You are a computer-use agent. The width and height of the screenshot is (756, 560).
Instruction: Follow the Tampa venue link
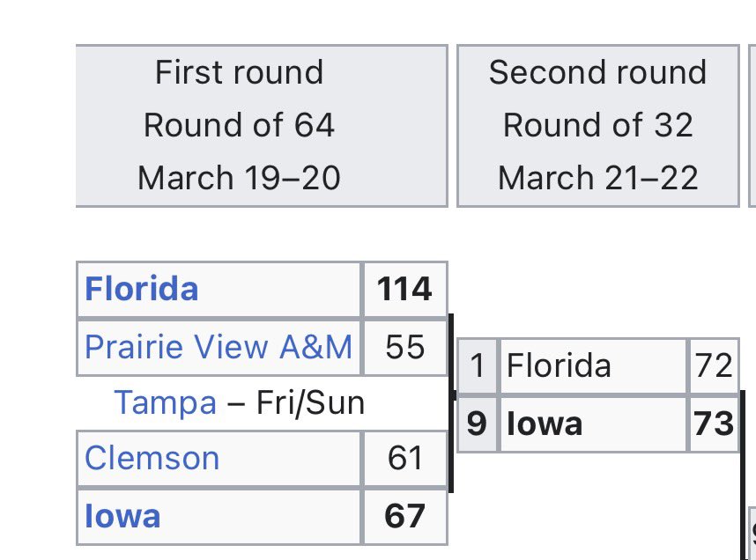[165, 403]
